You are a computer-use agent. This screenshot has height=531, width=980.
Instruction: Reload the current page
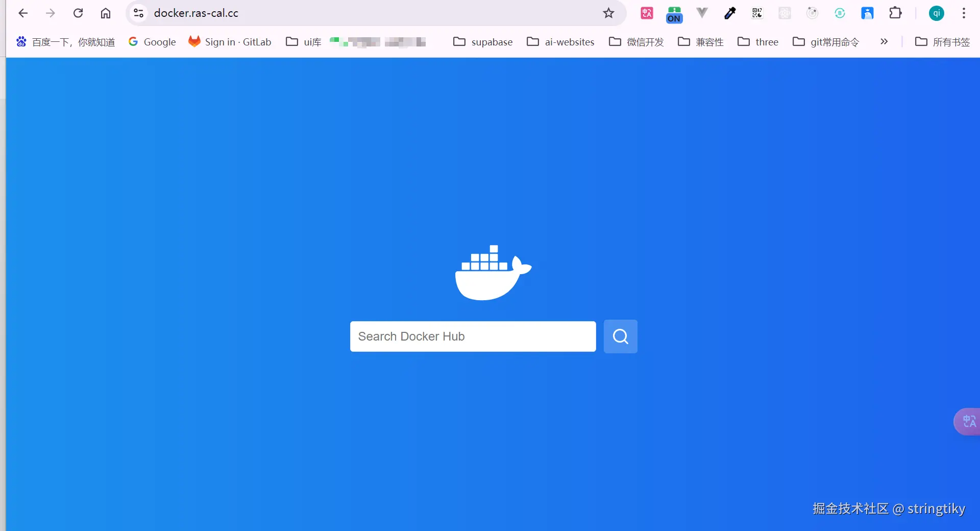(78, 13)
